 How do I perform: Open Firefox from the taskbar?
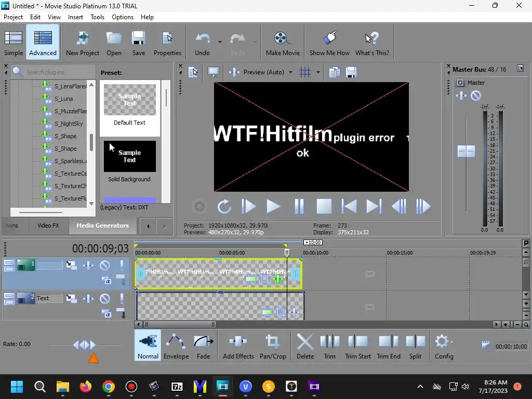coord(86,387)
